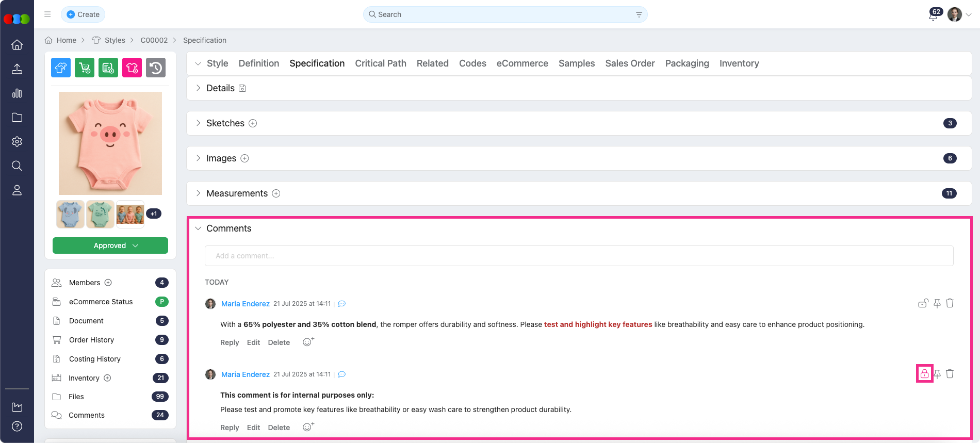The image size is (980, 443).
Task: Click the green shopping cart icon
Action: click(x=85, y=68)
